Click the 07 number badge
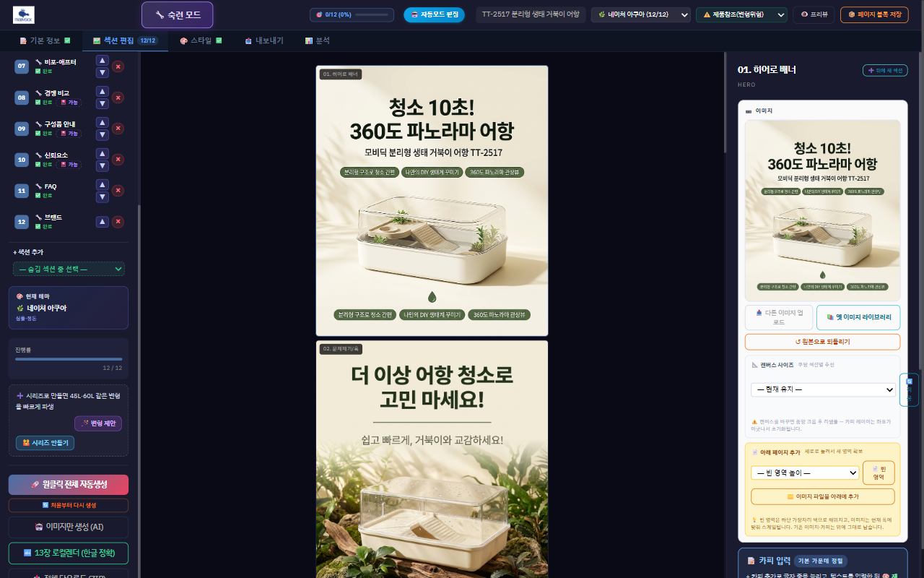The image size is (924, 578). point(22,66)
